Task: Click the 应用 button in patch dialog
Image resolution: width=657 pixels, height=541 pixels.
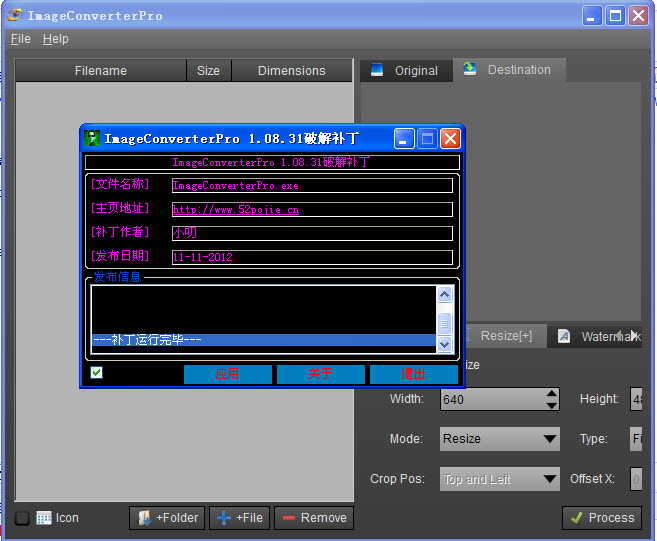Action: click(x=227, y=374)
